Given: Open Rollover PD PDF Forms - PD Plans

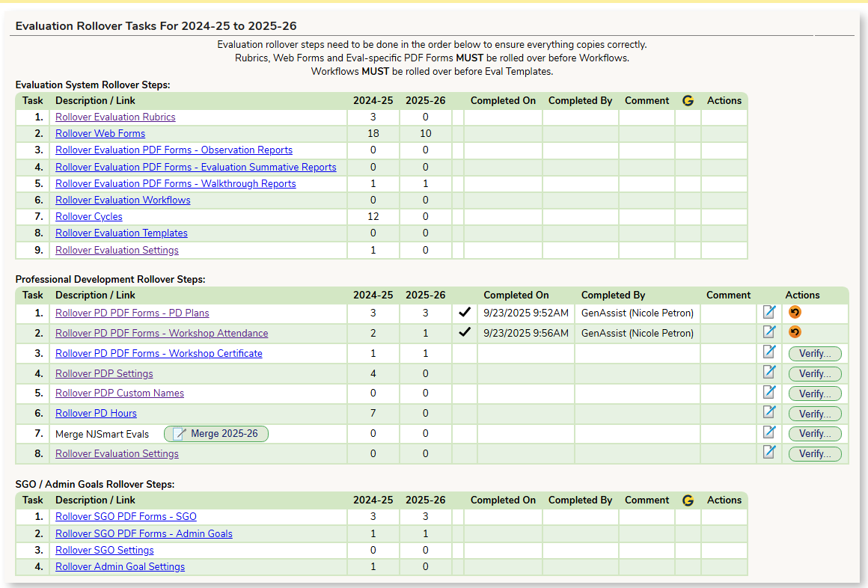Looking at the screenshot, I should click(x=132, y=313).
